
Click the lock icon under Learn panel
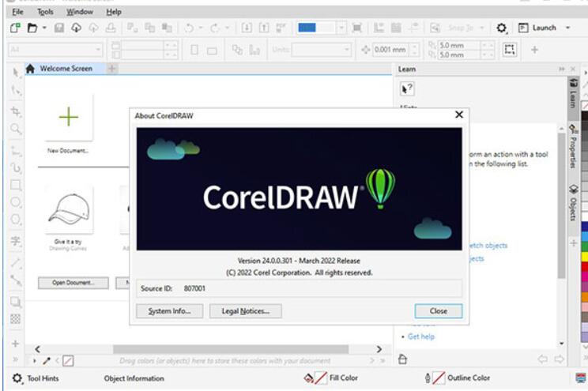tap(402, 359)
